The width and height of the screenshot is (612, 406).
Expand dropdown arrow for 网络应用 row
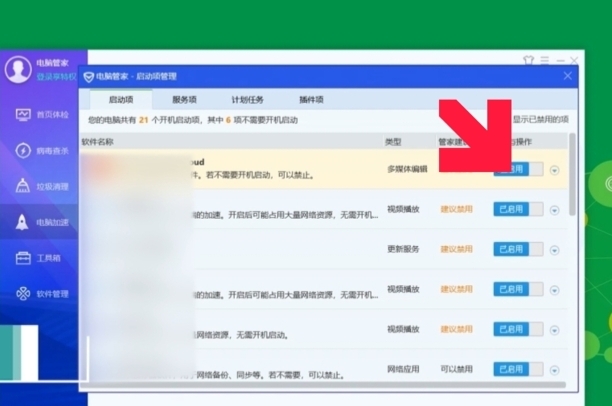pyautogui.click(x=554, y=370)
